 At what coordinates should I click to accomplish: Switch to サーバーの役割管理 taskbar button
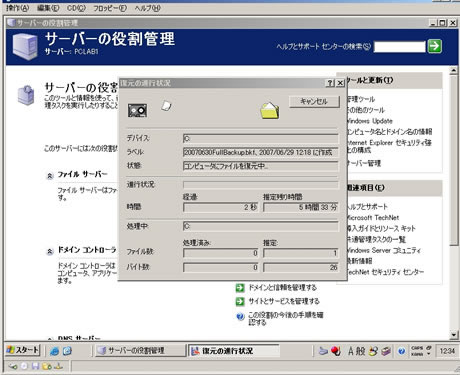(x=140, y=351)
